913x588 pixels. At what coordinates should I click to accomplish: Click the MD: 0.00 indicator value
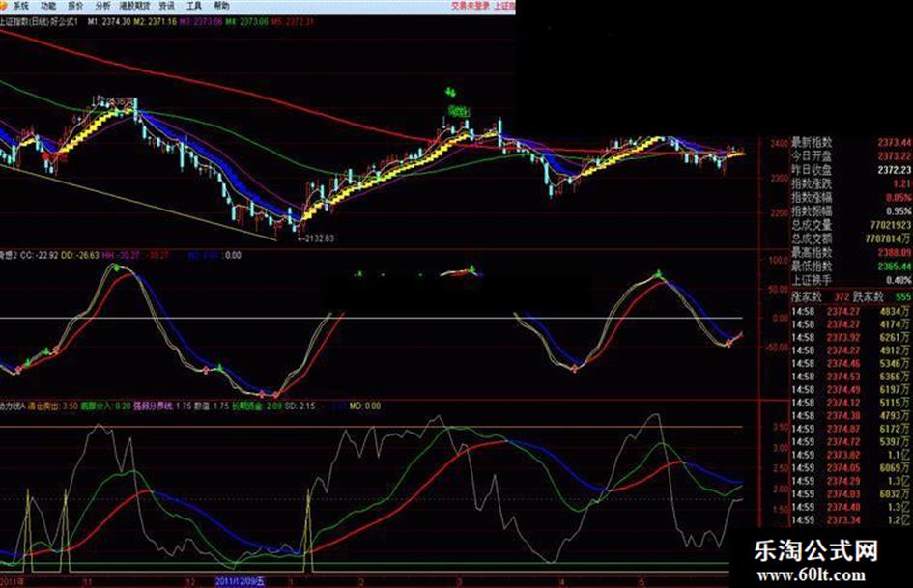pyautogui.click(x=365, y=406)
